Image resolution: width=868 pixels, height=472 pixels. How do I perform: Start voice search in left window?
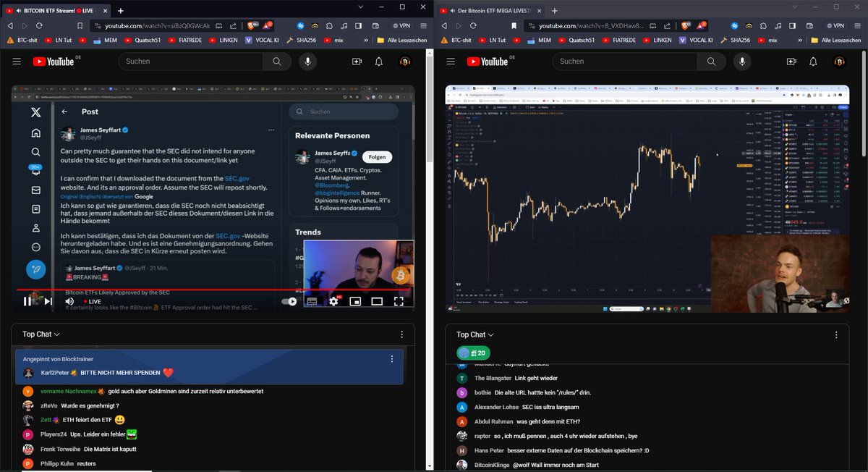(x=309, y=62)
